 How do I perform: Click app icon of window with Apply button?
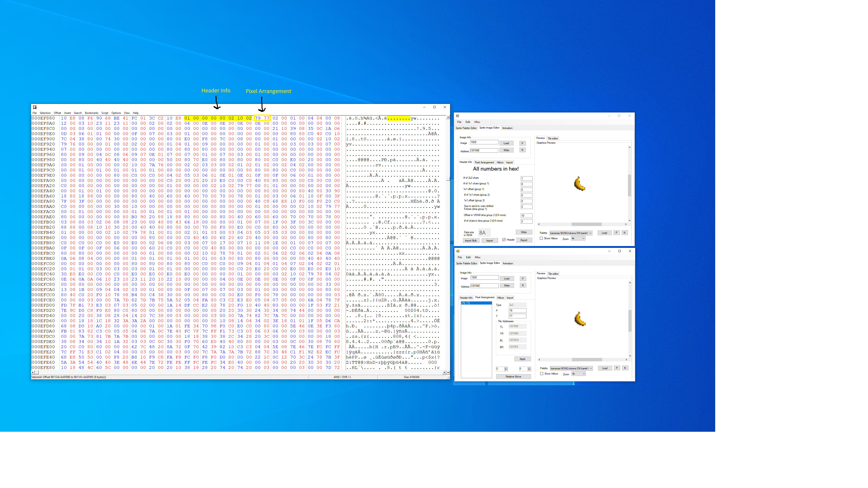(458, 251)
